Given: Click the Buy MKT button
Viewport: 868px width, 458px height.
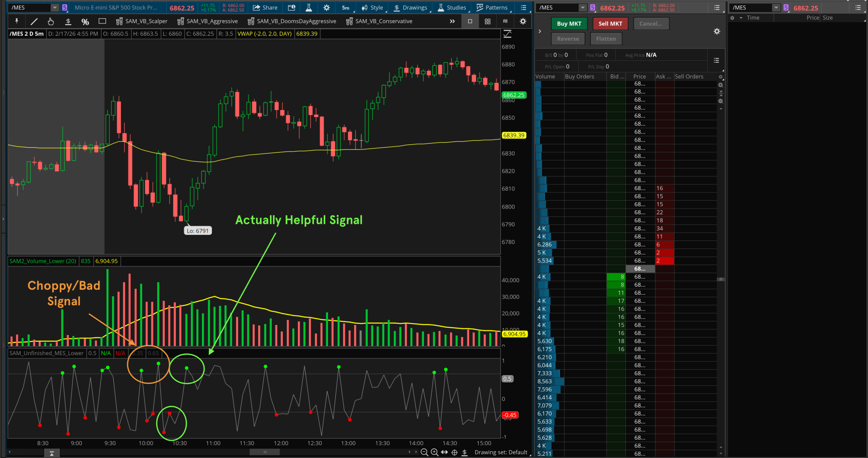Looking at the screenshot, I should point(569,24).
